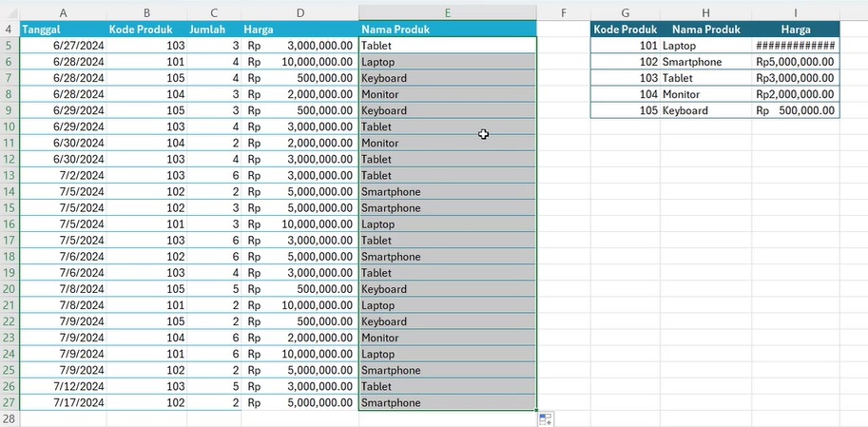Select the Jumlah header cell
The image size is (868, 427).
coord(214,29)
